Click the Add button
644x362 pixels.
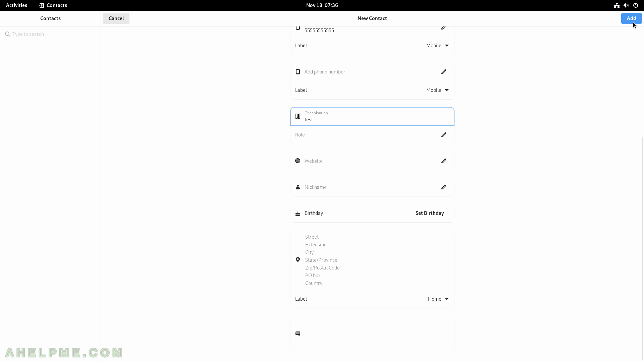[631, 18]
